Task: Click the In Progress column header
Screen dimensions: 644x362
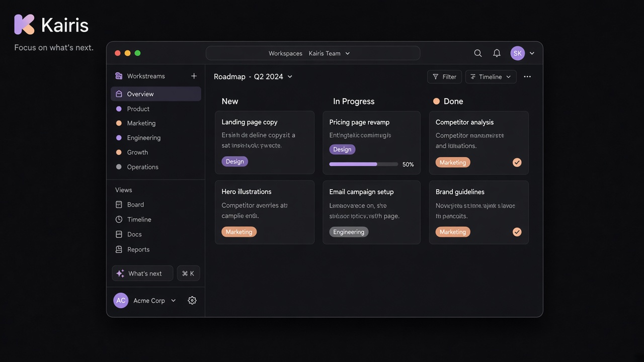Action: (x=354, y=101)
